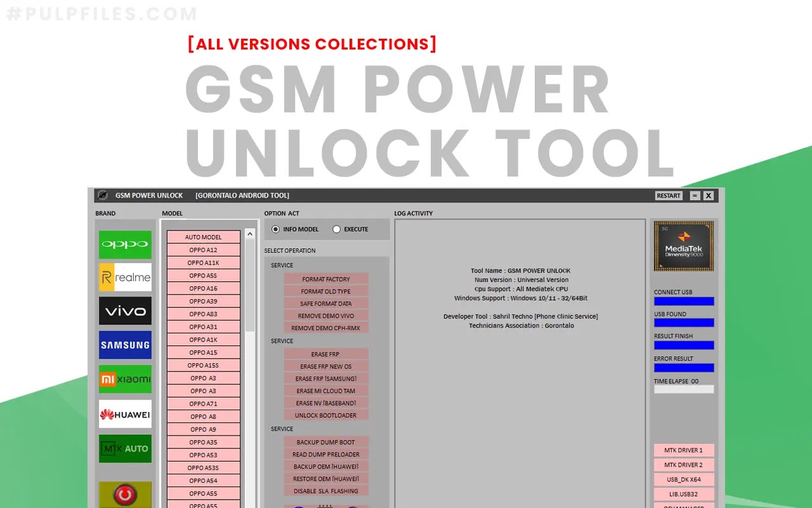Choose SAFE FORMAT DATA

pyautogui.click(x=326, y=304)
